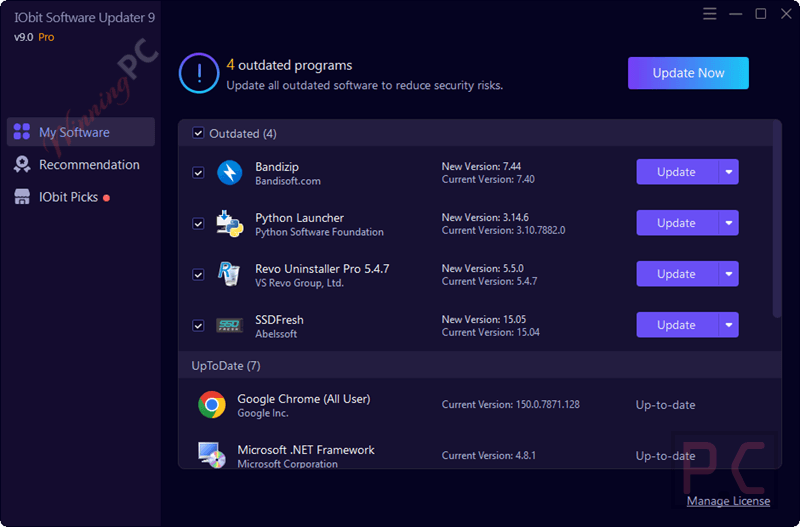
Task: Click the Google Chrome app icon
Action: (x=212, y=405)
